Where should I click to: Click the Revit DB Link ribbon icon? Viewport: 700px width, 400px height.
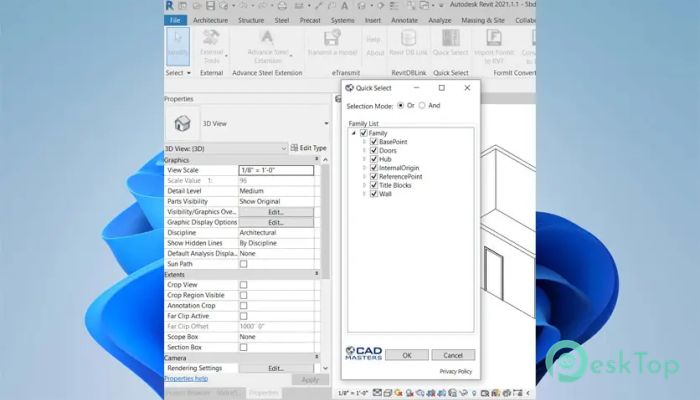point(408,38)
